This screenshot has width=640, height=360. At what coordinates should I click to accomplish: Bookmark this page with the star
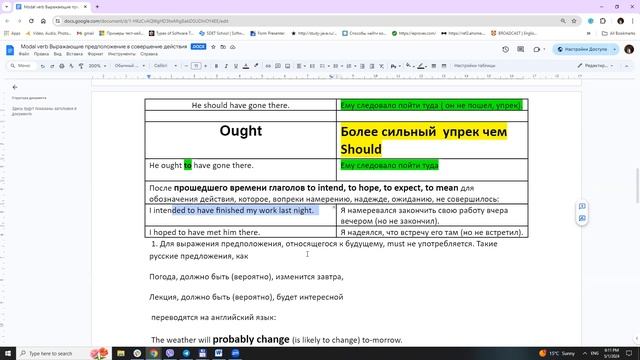(x=573, y=21)
